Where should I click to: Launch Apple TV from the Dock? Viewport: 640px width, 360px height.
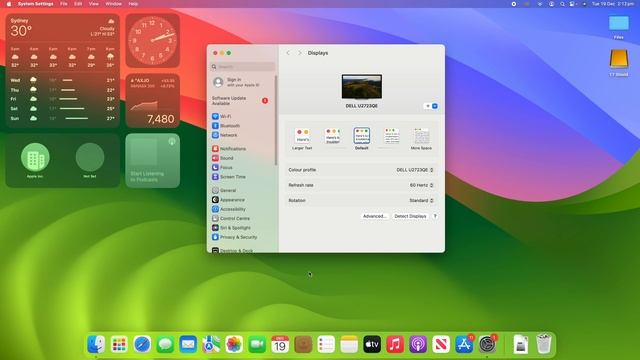[x=372, y=344]
